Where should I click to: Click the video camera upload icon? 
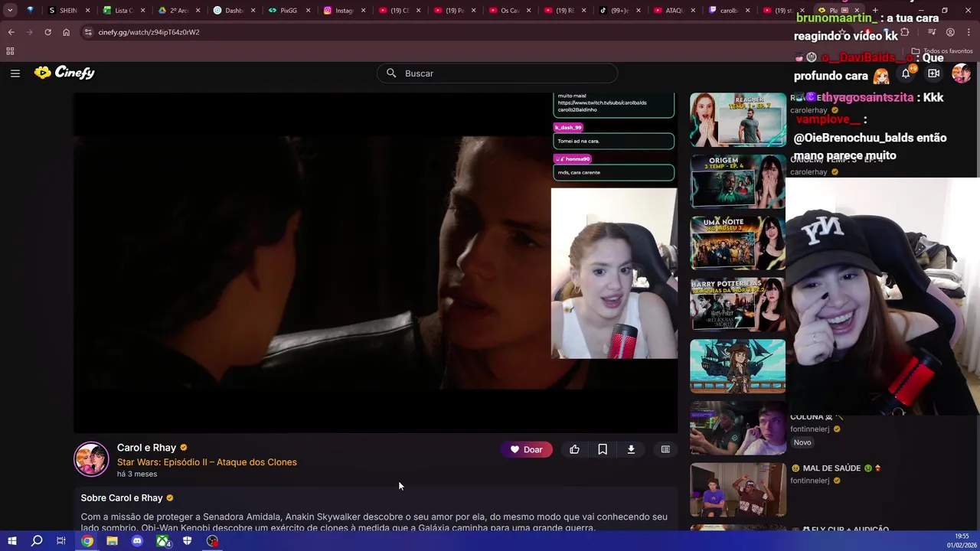point(933,73)
